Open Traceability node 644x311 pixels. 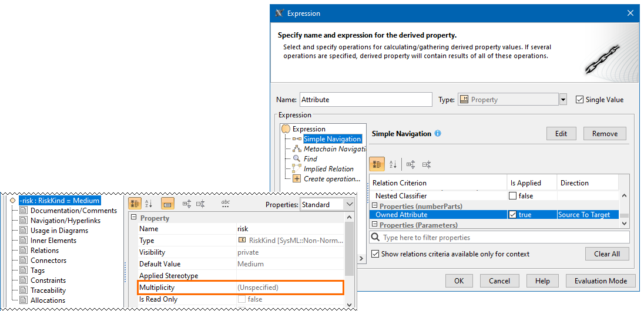48,290
